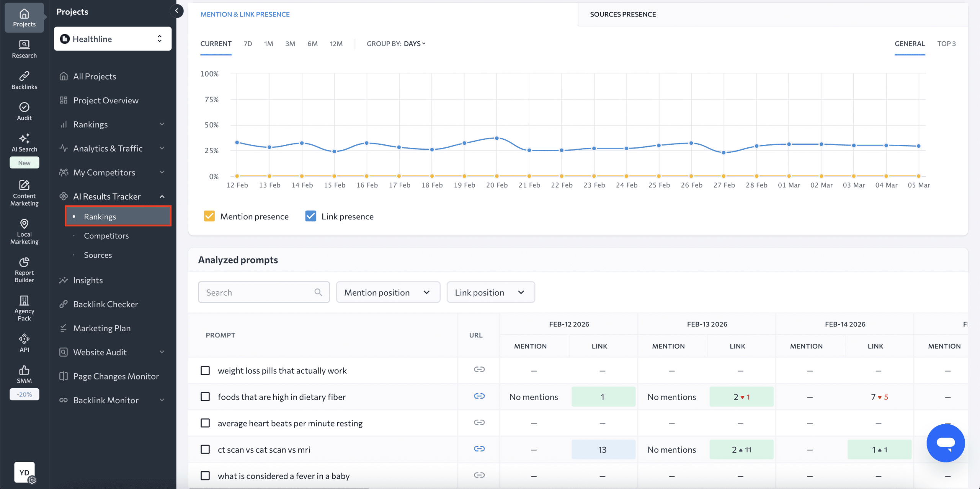Click the 12M time range option
The image size is (980, 489).
coord(336,43)
